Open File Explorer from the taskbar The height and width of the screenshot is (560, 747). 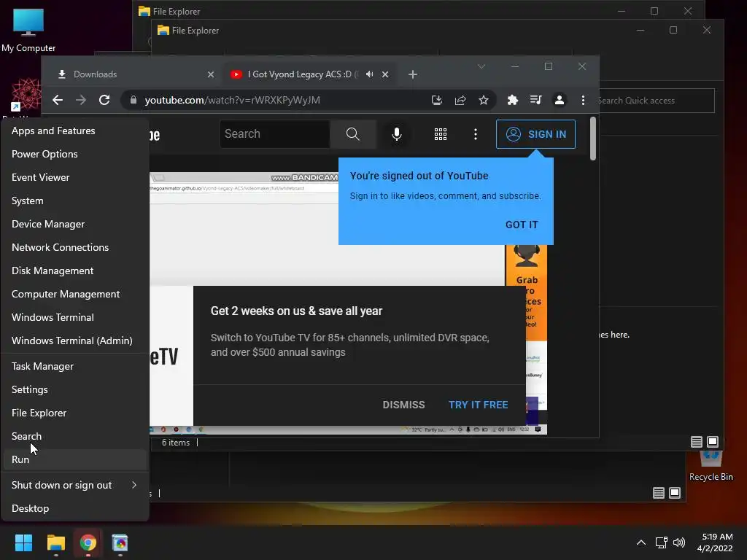coord(55,542)
